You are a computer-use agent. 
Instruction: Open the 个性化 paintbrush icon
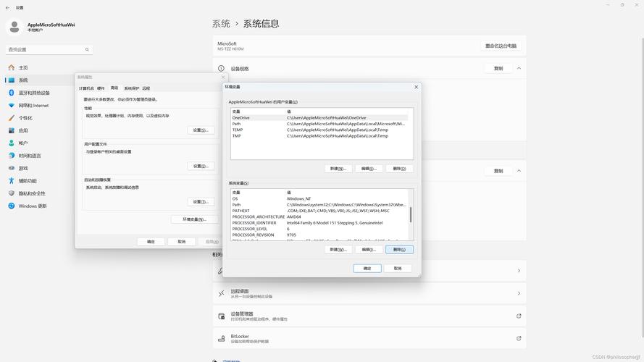pos(12,118)
